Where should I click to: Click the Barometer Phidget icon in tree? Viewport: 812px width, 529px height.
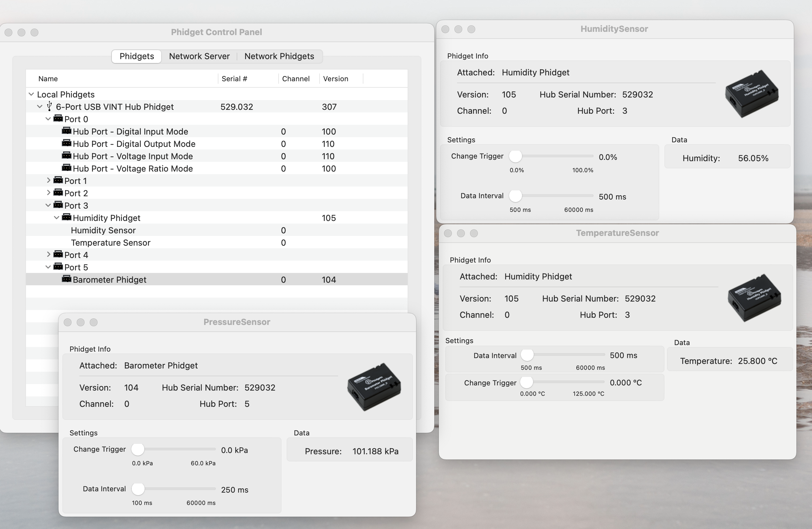[x=67, y=279]
